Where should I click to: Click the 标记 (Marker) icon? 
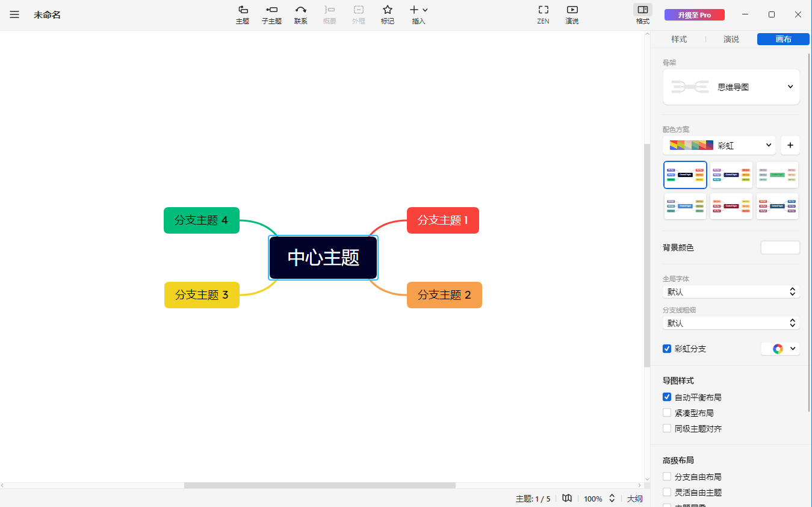click(x=387, y=14)
